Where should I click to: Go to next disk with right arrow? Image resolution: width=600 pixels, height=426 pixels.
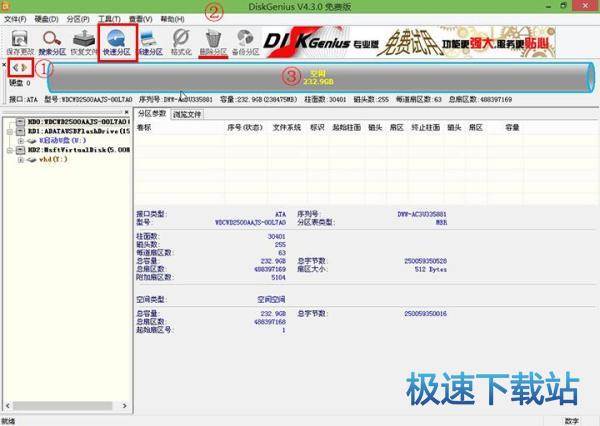coord(24,68)
